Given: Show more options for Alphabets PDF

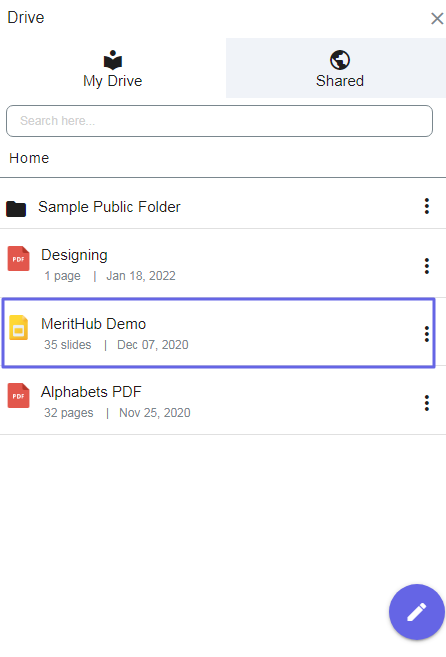Looking at the screenshot, I should point(427,403).
